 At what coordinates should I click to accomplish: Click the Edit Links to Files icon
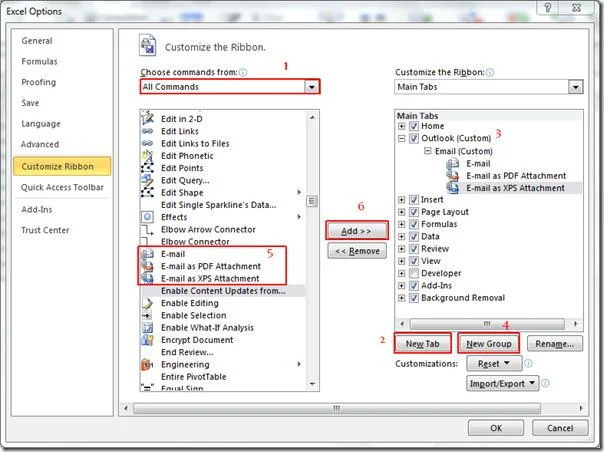pos(147,143)
